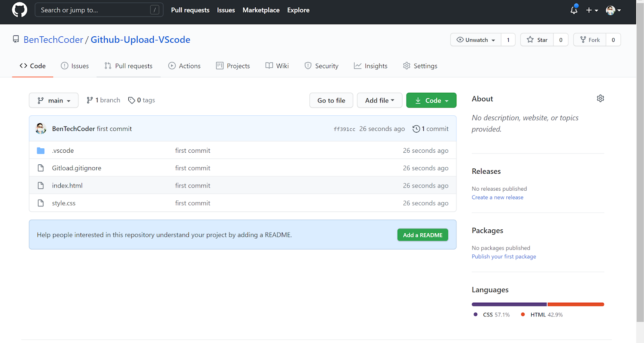Click first commit message for .vscode row

(x=193, y=150)
